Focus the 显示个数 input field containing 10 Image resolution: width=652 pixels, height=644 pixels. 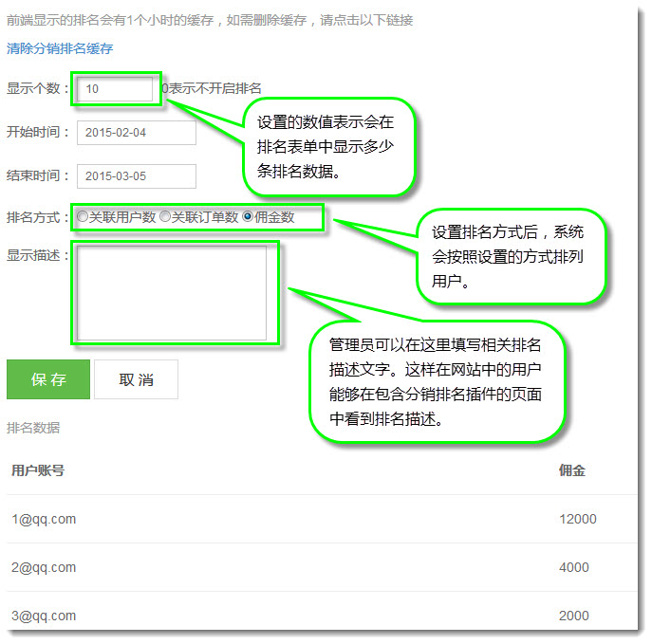116,89
